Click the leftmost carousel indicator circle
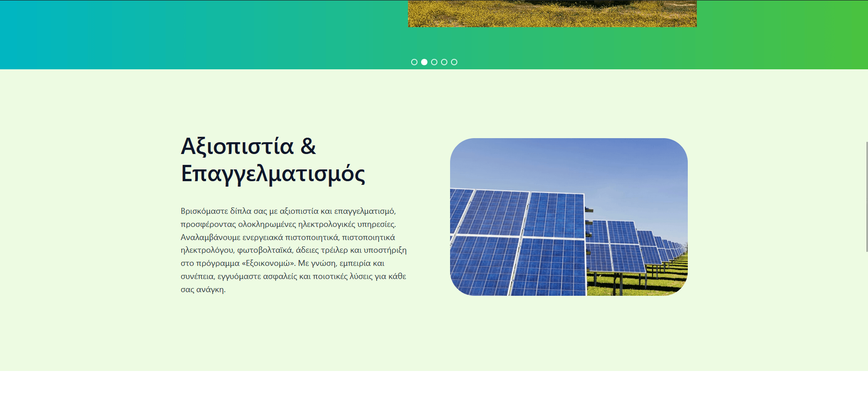This screenshot has width=868, height=414. [414, 62]
